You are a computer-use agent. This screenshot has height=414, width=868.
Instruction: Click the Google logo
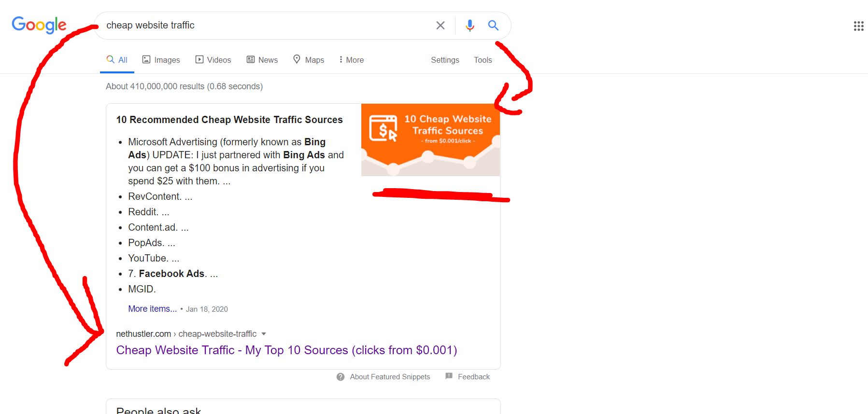39,25
